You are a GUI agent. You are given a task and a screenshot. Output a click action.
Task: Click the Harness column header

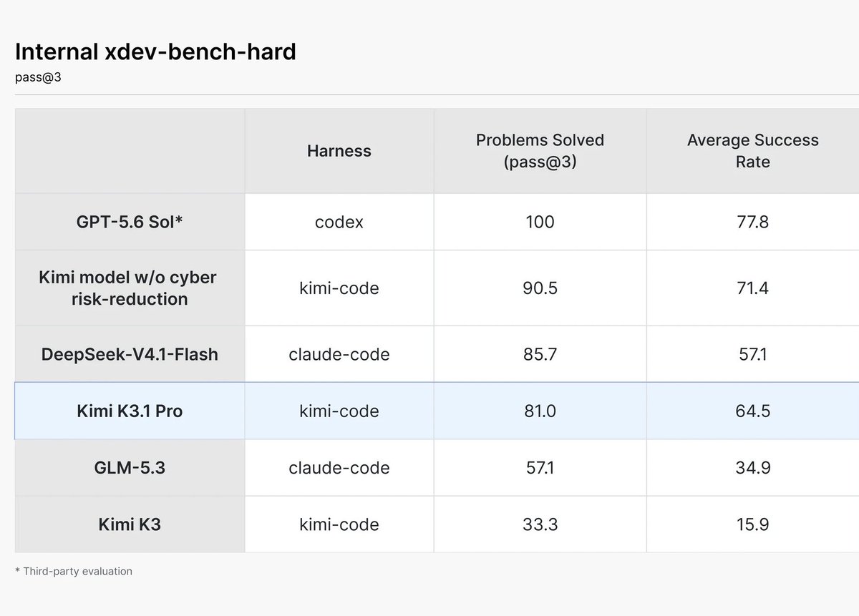[x=339, y=151]
